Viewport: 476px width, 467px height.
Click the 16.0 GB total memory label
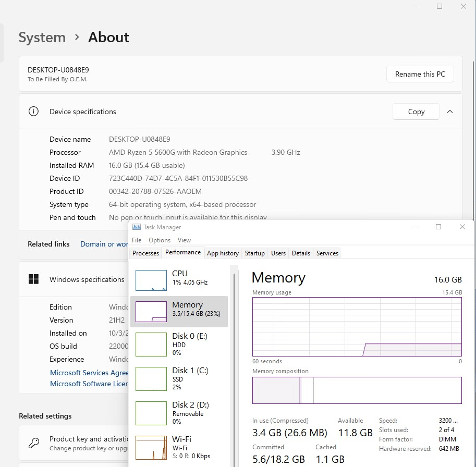(x=448, y=279)
